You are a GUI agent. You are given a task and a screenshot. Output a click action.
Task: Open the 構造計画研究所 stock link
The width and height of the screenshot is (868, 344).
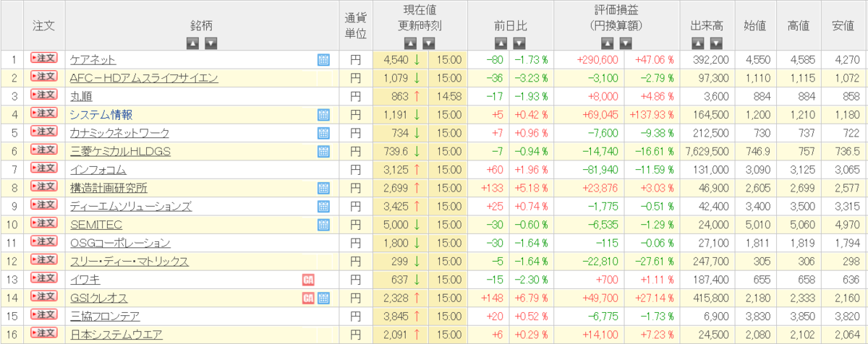pyautogui.click(x=109, y=189)
